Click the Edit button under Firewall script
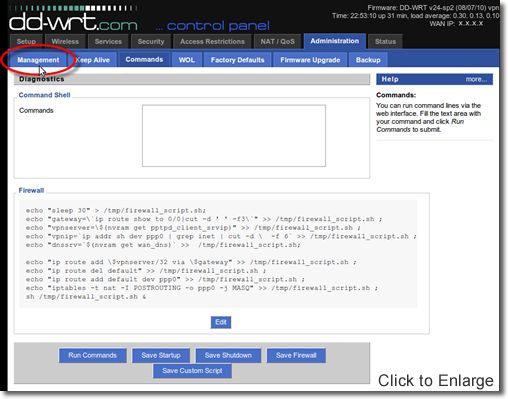This screenshot has width=508, height=399. 221,322
